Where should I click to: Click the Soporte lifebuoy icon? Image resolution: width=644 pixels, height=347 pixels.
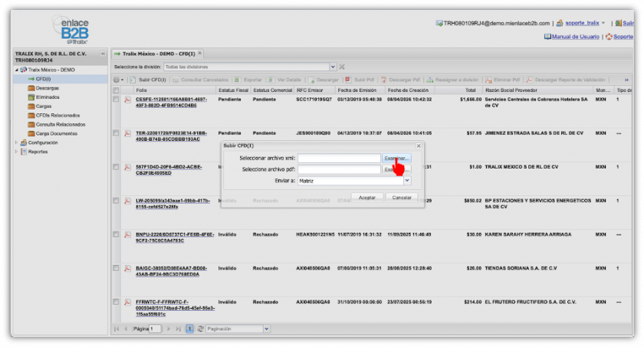608,37
